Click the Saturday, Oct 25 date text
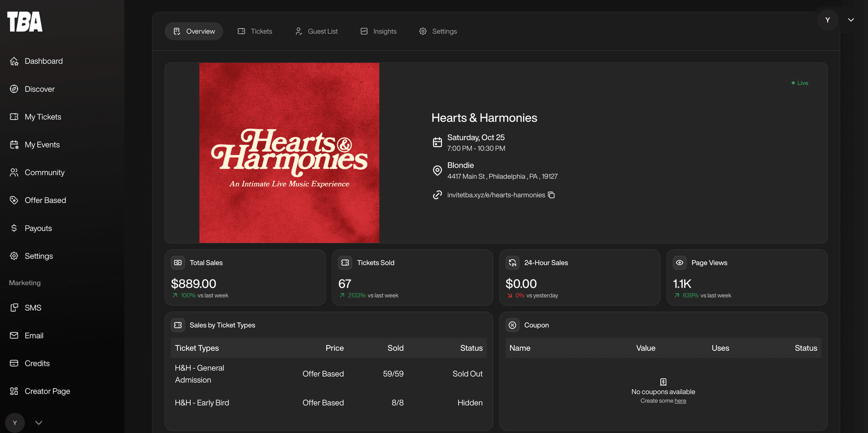This screenshot has width=868, height=433. [476, 137]
